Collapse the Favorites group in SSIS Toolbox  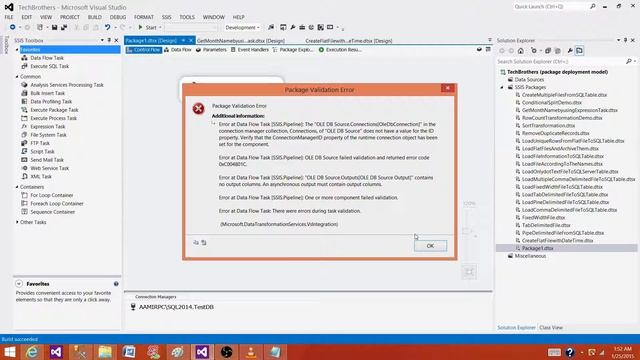pos(17,49)
